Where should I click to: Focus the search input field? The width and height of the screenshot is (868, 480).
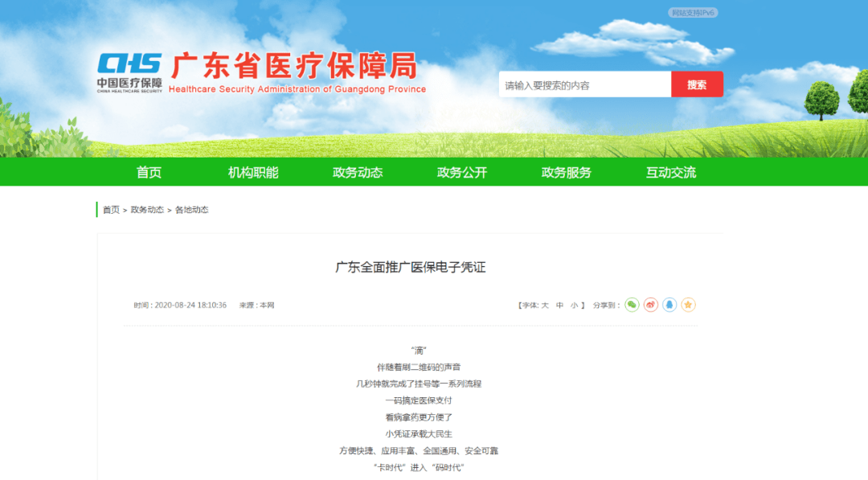[x=584, y=84]
